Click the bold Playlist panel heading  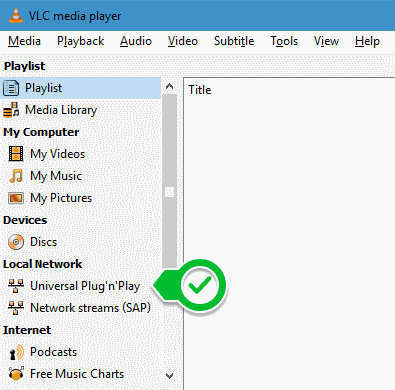24,66
